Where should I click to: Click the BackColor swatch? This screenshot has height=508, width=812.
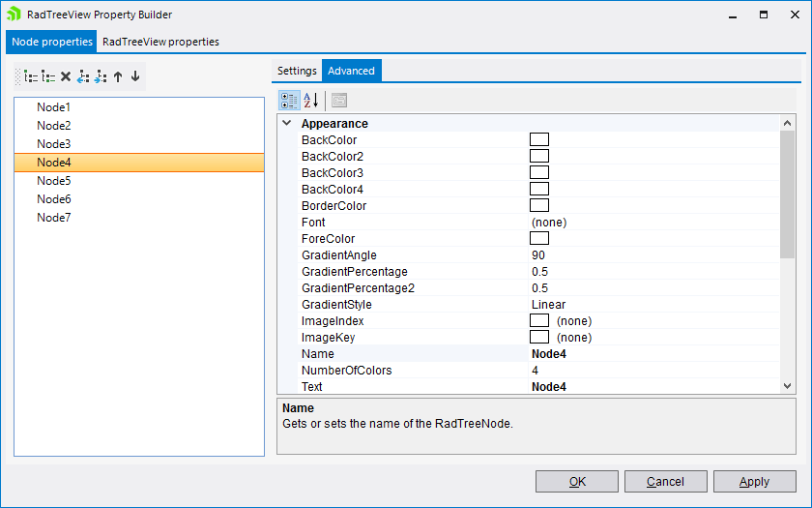click(539, 139)
